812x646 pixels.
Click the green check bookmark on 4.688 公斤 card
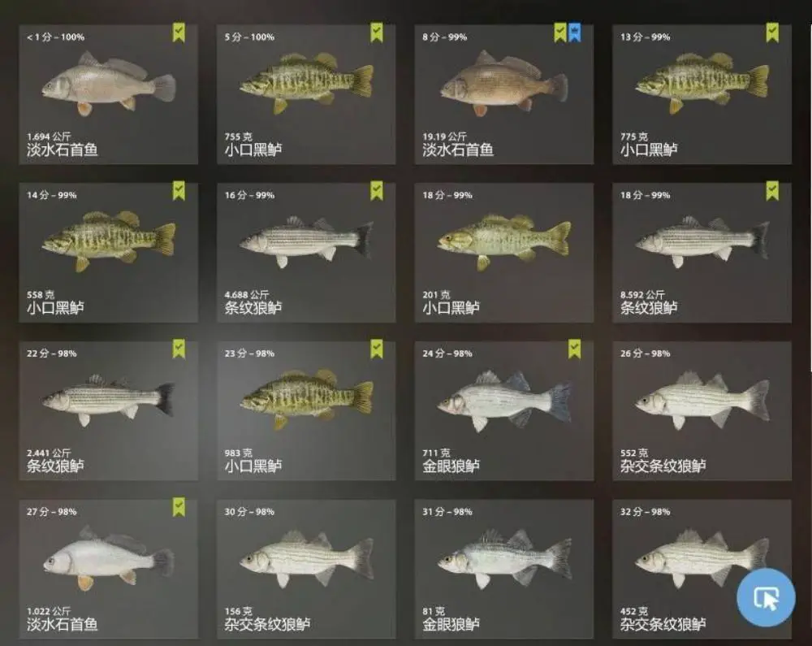(377, 191)
